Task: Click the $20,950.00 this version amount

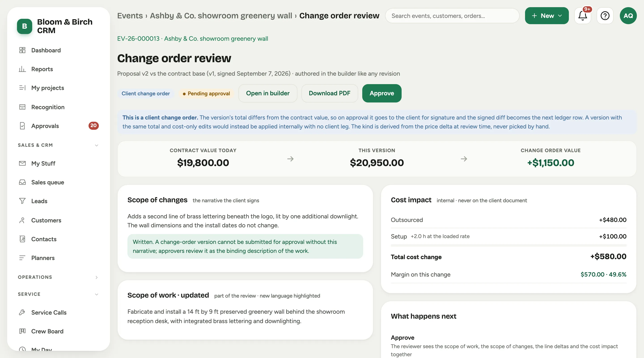Action: pyautogui.click(x=377, y=163)
